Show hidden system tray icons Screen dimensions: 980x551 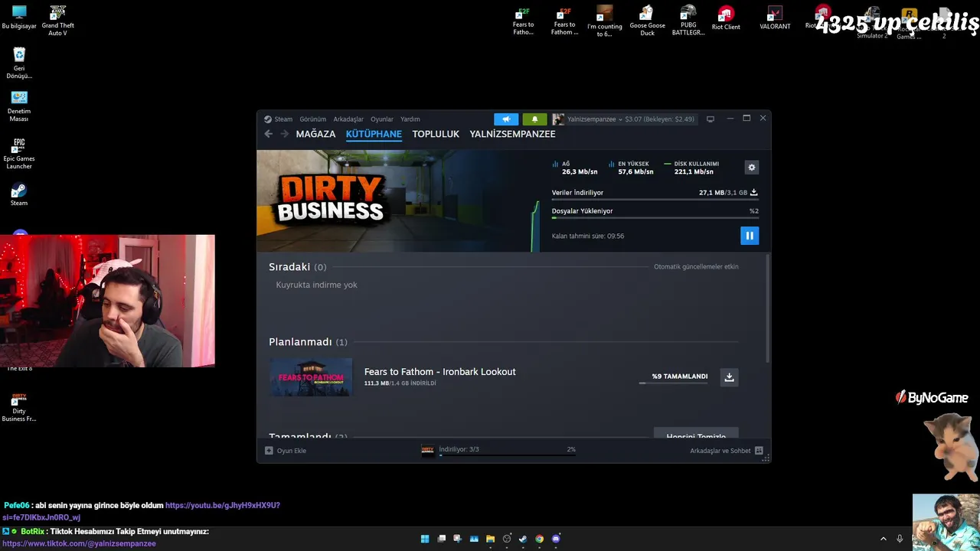pyautogui.click(x=883, y=539)
